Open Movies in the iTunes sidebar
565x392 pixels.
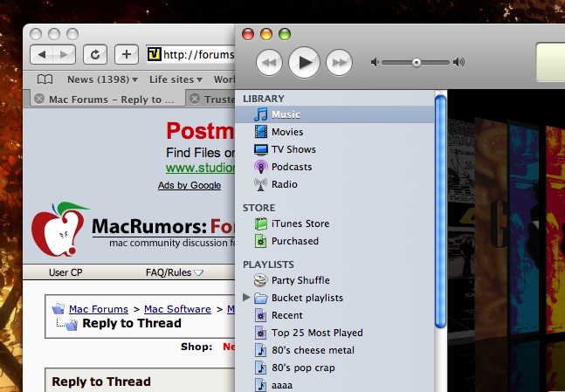[334, 132]
